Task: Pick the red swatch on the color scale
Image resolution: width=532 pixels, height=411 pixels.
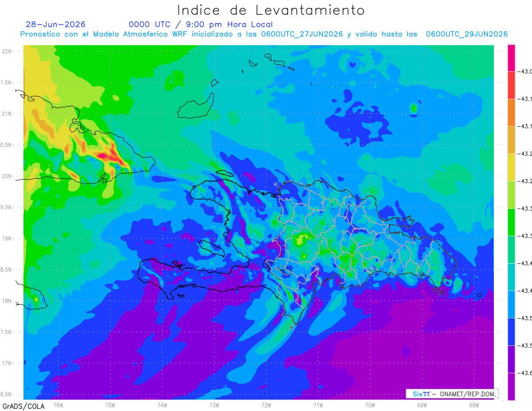Action: click(511, 85)
